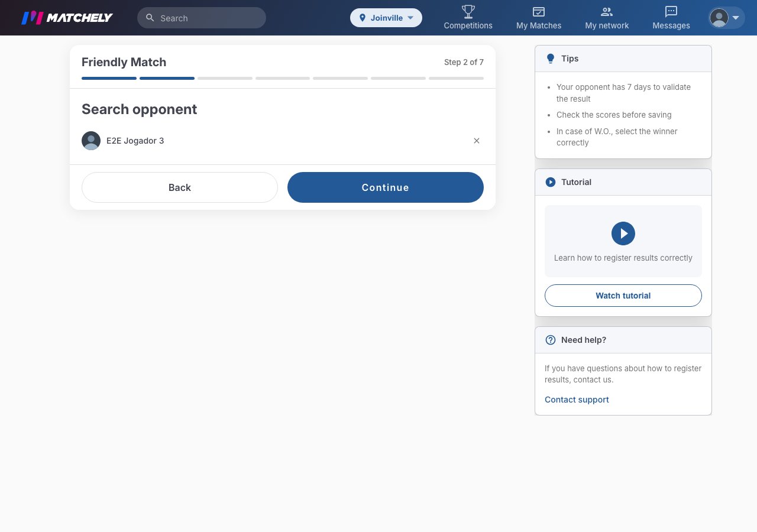The image size is (757, 532).
Task: Click 'Learn how to register results correctly' text
Action: [623, 258]
